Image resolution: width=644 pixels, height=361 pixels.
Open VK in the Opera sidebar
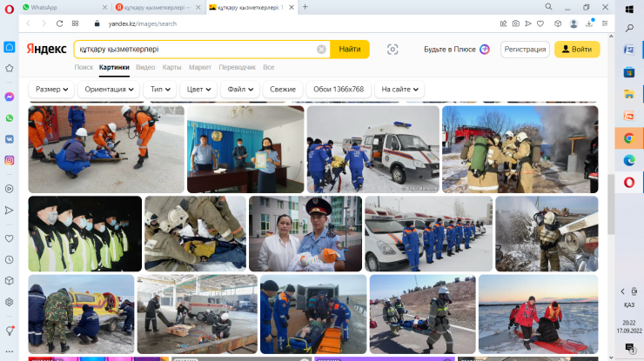pos(9,139)
